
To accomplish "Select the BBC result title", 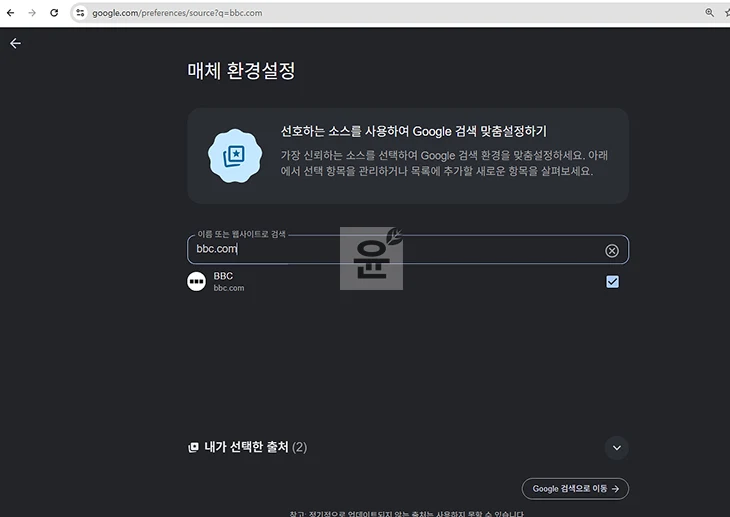I will click(x=223, y=276).
